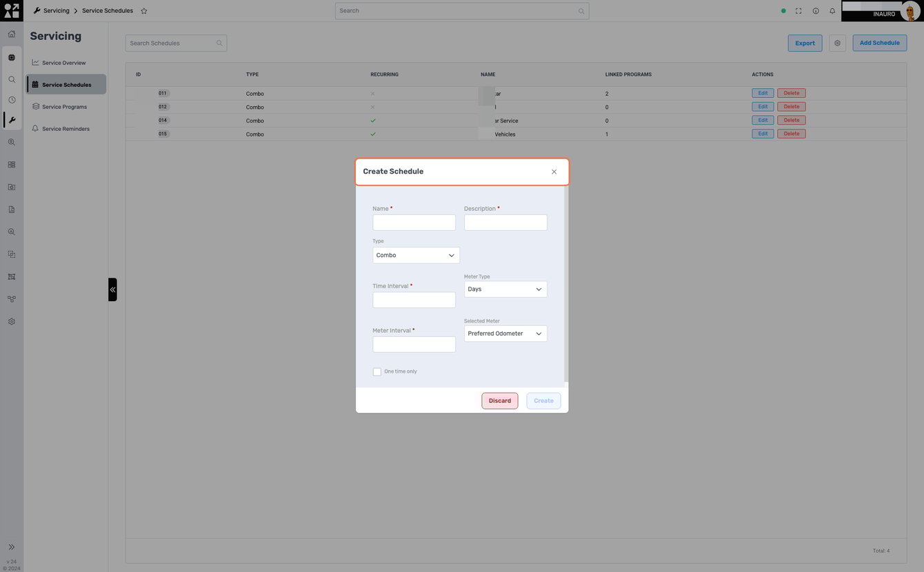Collapse the Servicing side panel

(112, 289)
